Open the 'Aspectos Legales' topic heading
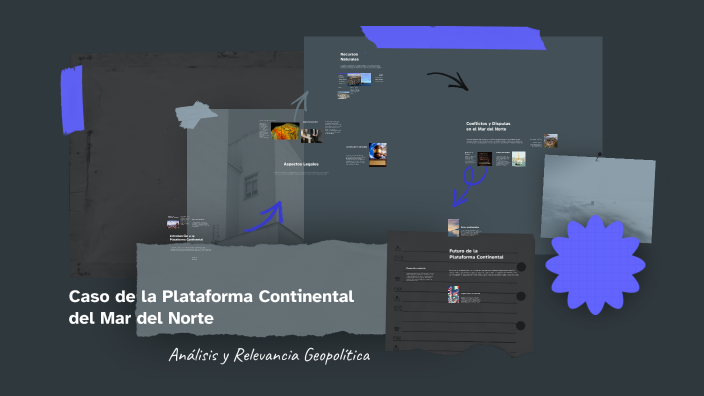 (x=301, y=164)
